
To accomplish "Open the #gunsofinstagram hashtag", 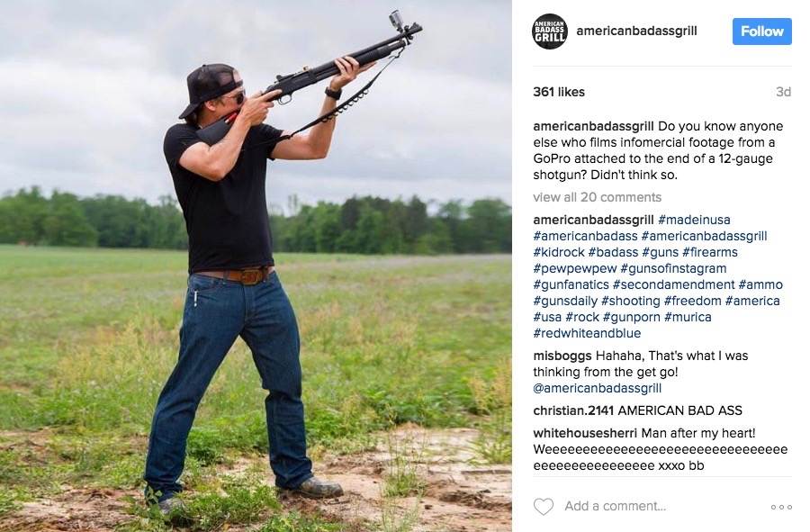I will click(x=673, y=268).
